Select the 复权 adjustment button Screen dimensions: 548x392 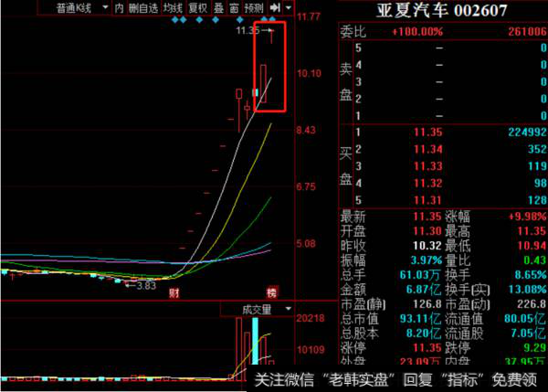[x=198, y=7]
